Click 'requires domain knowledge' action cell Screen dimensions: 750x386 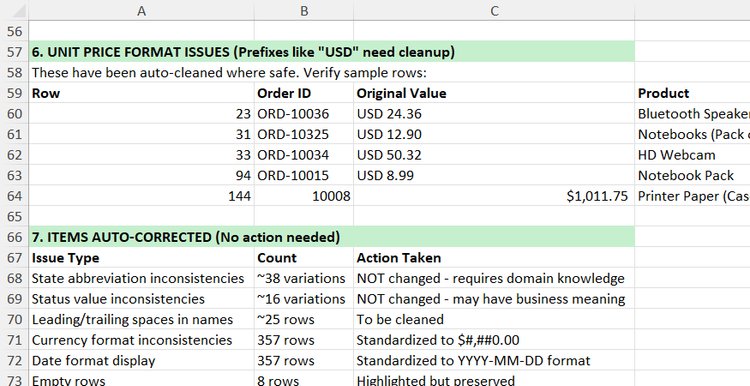495,278
